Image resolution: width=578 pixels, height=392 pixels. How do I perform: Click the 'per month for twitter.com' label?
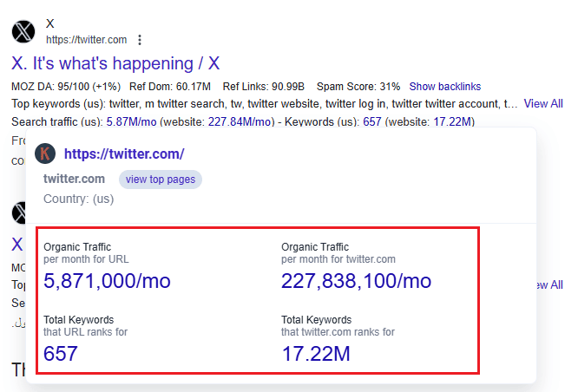coord(338,259)
